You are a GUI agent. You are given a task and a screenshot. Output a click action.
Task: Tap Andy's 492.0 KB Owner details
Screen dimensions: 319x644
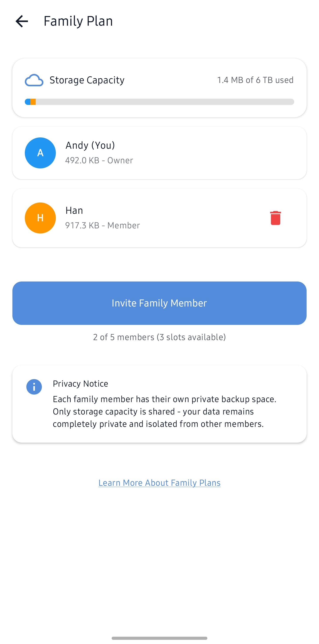point(99,160)
